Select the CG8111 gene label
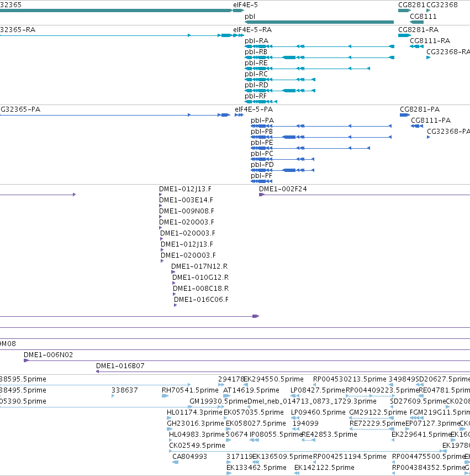470x476 pixels. coord(423,17)
